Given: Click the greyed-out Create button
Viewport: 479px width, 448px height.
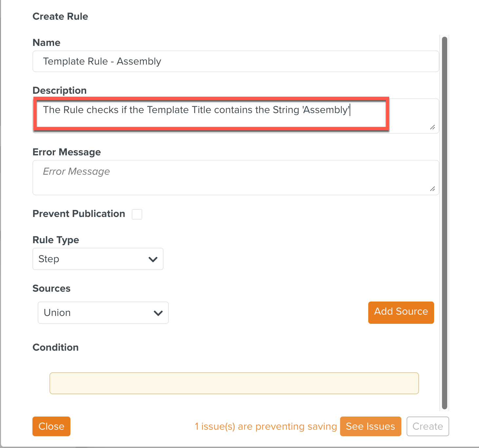Looking at the screenshot, I should 428,426.
